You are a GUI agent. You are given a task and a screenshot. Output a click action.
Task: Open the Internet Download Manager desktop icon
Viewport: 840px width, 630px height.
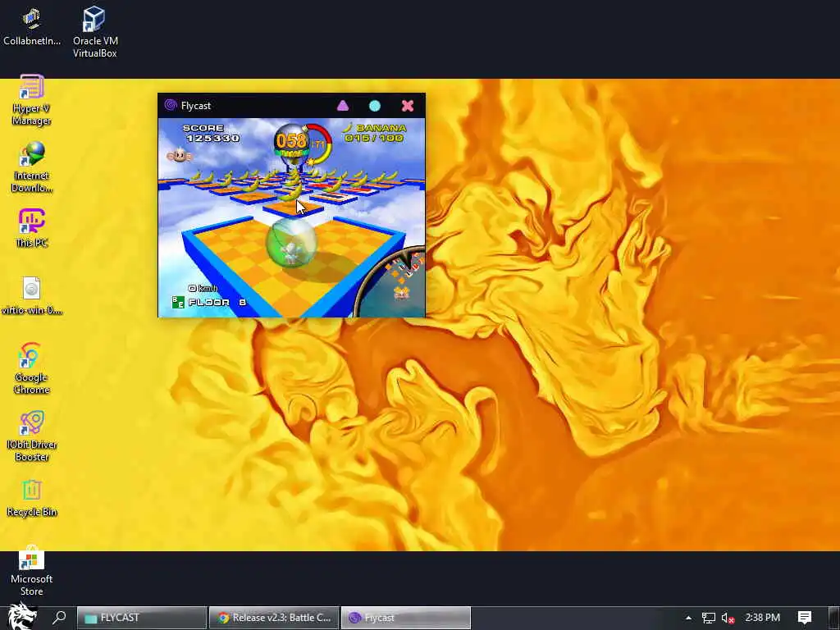coord(32,167)
